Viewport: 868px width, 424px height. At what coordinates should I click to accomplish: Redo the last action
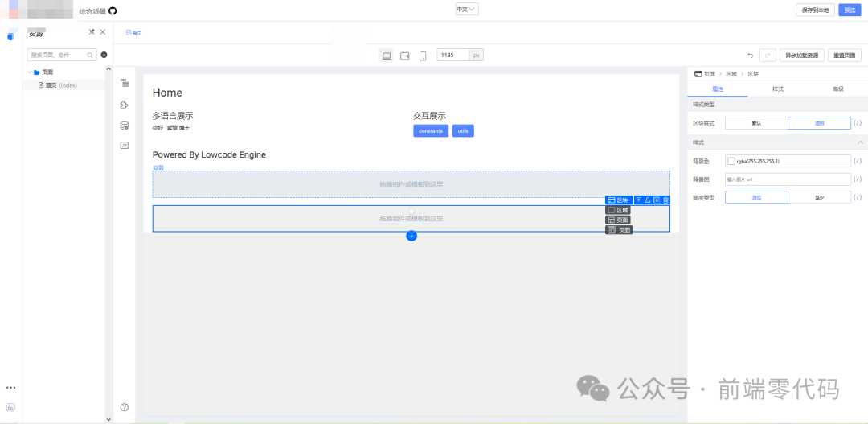[x=768, y=56]
